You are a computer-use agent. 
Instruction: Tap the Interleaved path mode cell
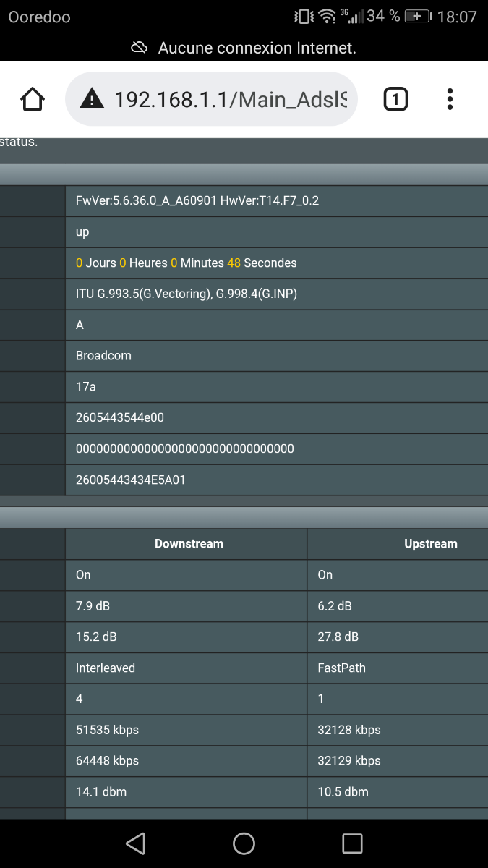(x=187, y=668)
